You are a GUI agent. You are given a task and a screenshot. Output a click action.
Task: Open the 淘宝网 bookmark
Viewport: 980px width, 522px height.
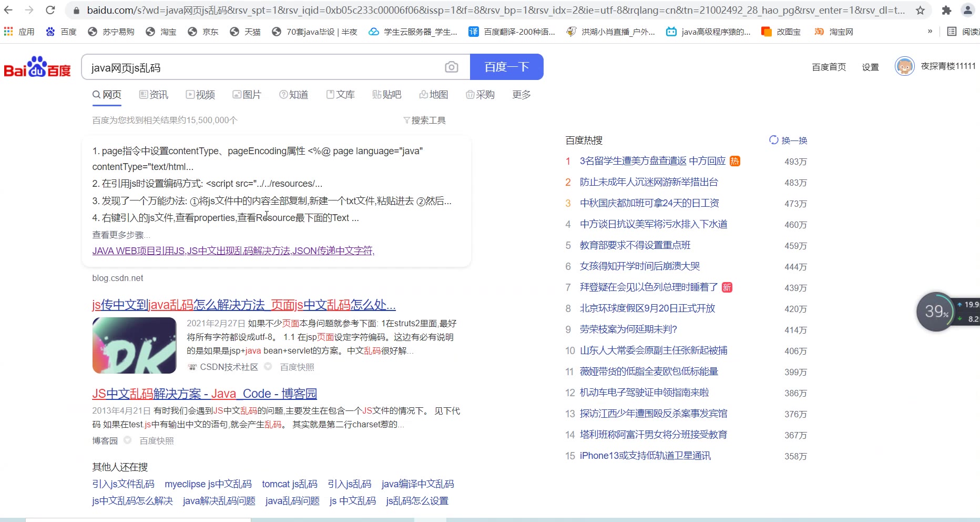point(834,32)
